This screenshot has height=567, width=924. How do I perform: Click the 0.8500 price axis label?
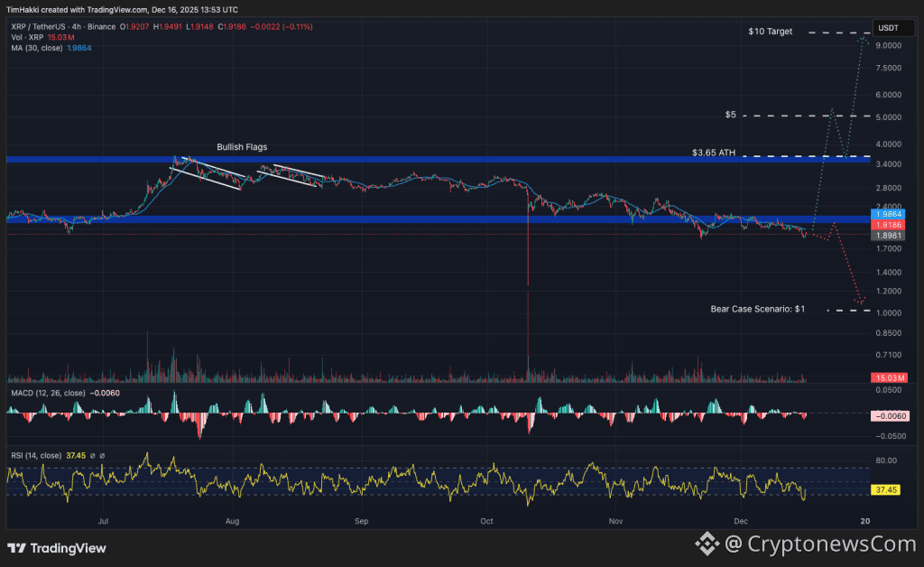pyautogui.click(x=889, y=333)
